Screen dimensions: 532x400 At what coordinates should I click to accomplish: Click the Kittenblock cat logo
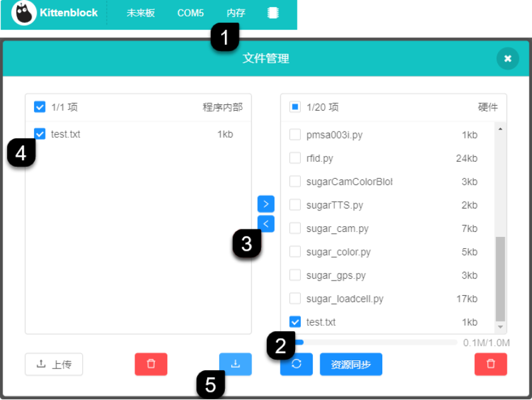tap(23, 13)
